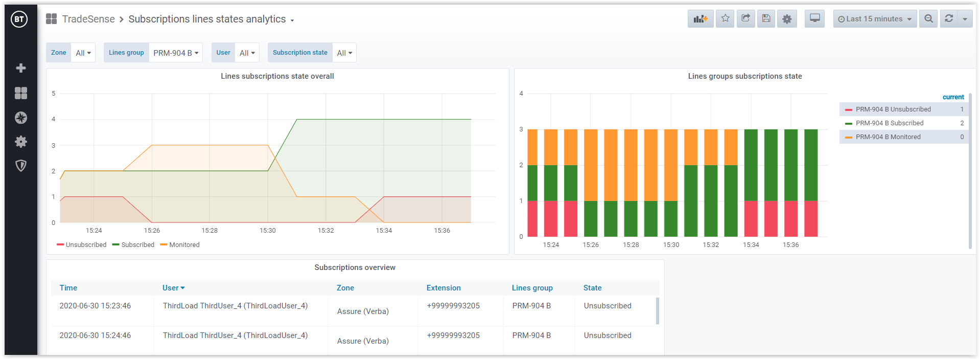
Task: Open Lines groups subscriptions state panel title menu
Action: coord(745,76)
